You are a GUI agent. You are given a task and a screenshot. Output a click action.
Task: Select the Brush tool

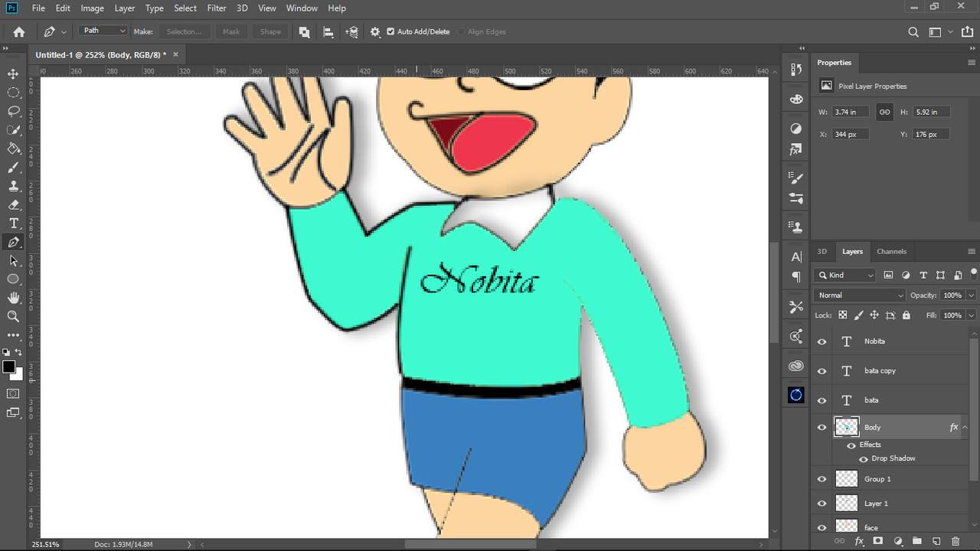(13, 167)
